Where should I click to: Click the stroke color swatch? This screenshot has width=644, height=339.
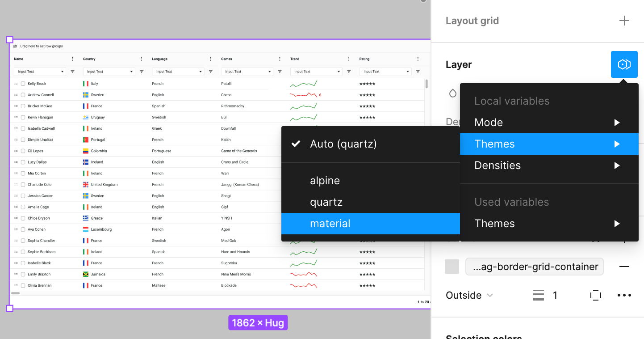point(452,267)
